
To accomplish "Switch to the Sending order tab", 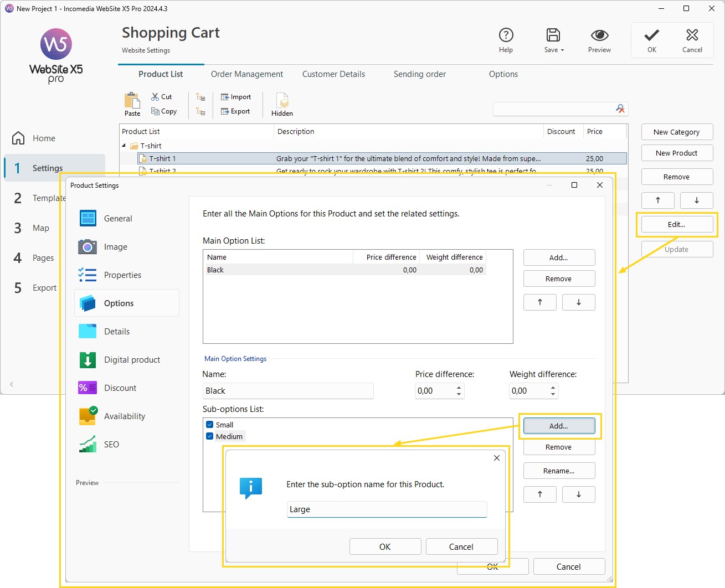I will (x=420, y=74).
